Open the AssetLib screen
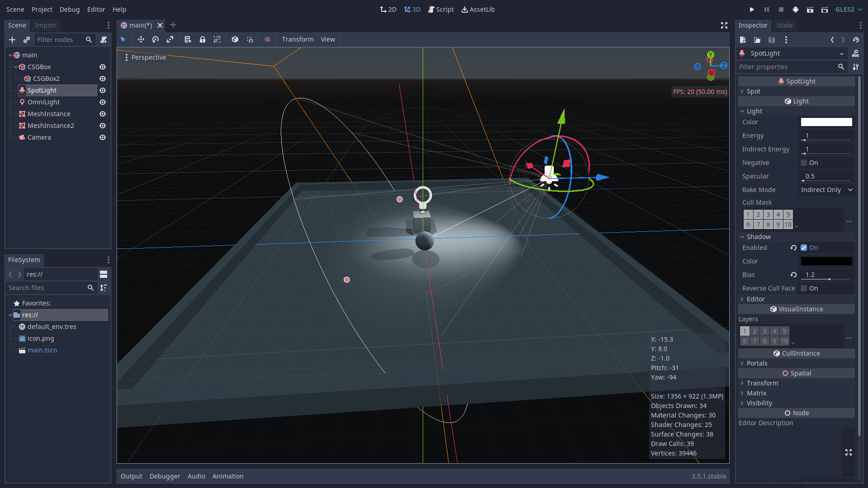The width and height of the screenshot is (868, 488). [x=478, y=9]
